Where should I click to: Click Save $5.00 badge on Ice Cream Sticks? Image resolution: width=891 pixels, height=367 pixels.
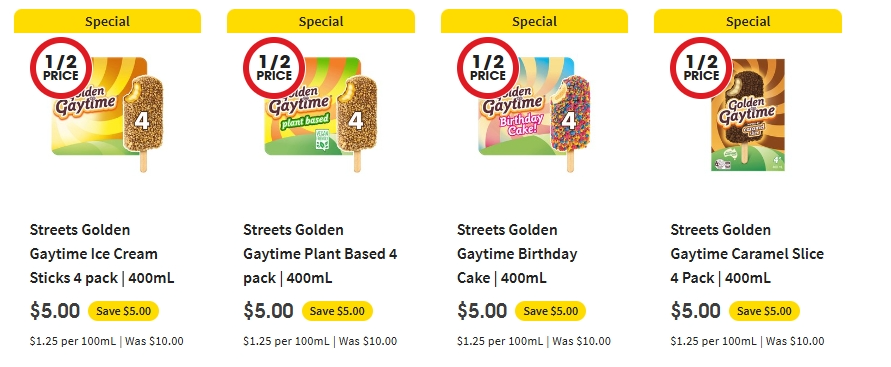click(x=123, y=311)
